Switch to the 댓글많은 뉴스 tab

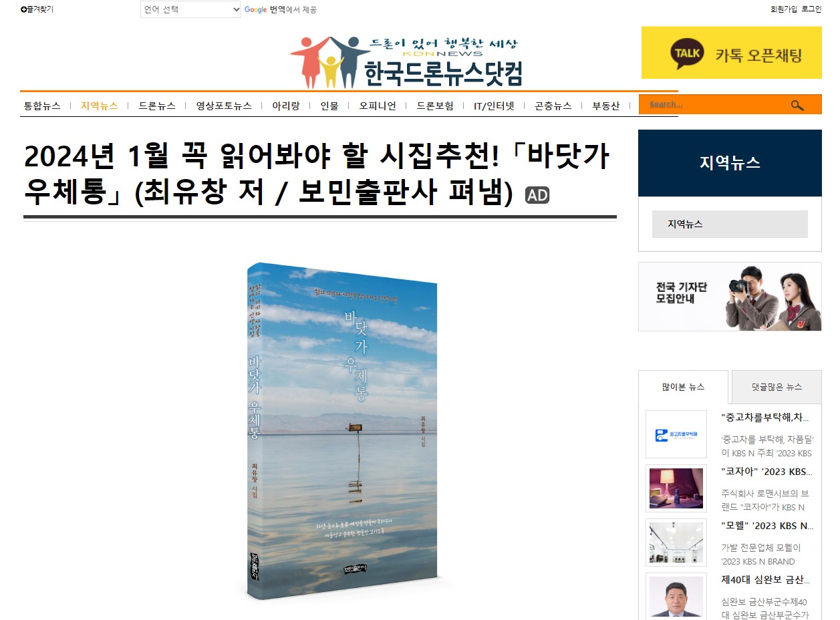click(777, 387)
